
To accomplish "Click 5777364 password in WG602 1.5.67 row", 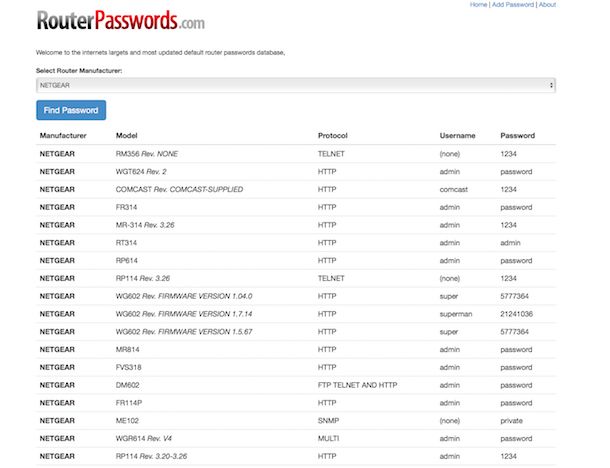I will pyautogui.click(x=514, y=332).
